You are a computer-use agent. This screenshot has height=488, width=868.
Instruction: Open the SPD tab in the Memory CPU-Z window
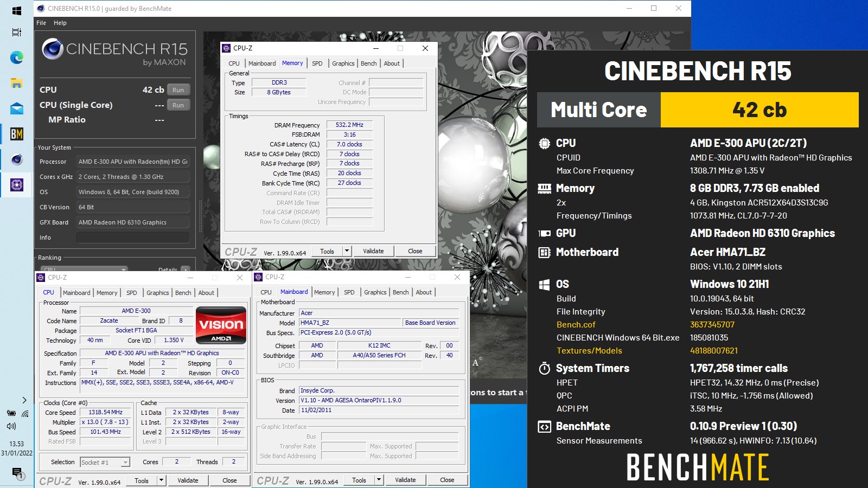[317, 63]
